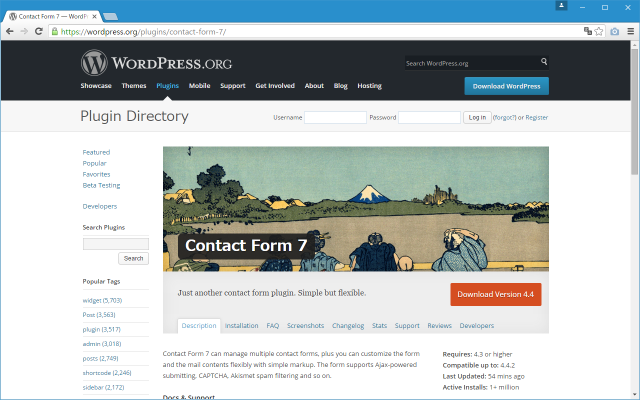Screen dimensions: 640x400
Task: Switch to the Reviews tab
Action: coord(440,326)
